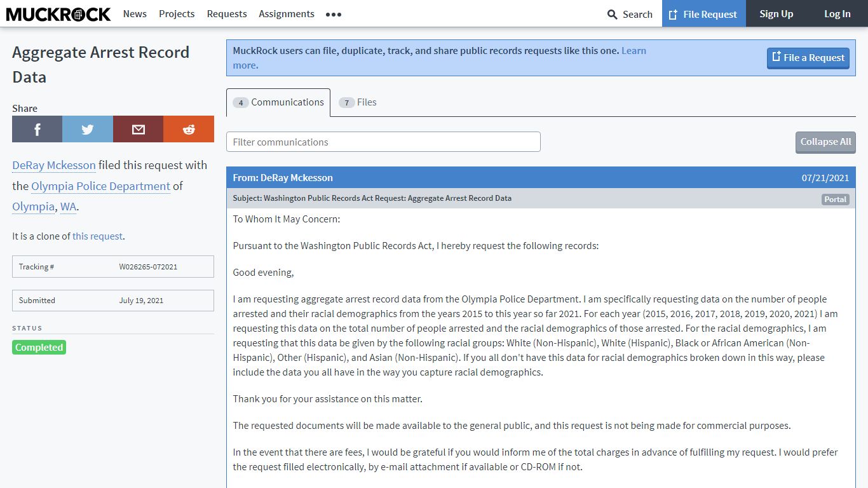
Task: Collapse DeRay Mckesson's message header
Action: (541, 178)
